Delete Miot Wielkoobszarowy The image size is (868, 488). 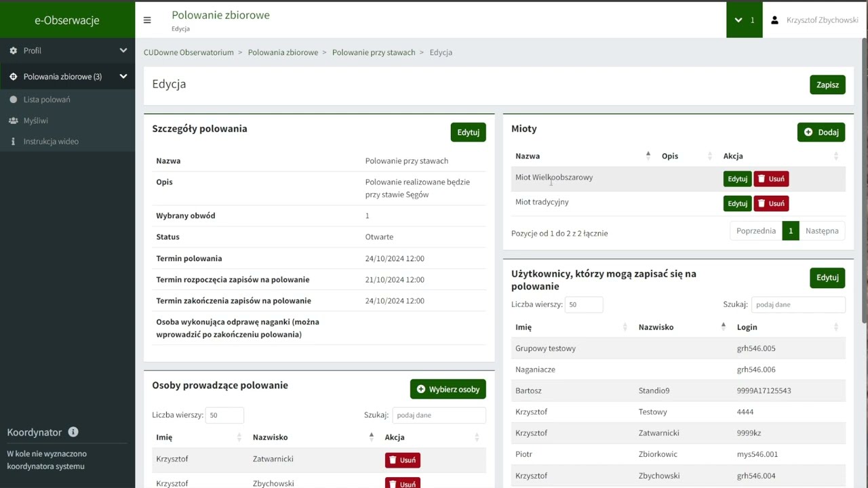[771, 179]
